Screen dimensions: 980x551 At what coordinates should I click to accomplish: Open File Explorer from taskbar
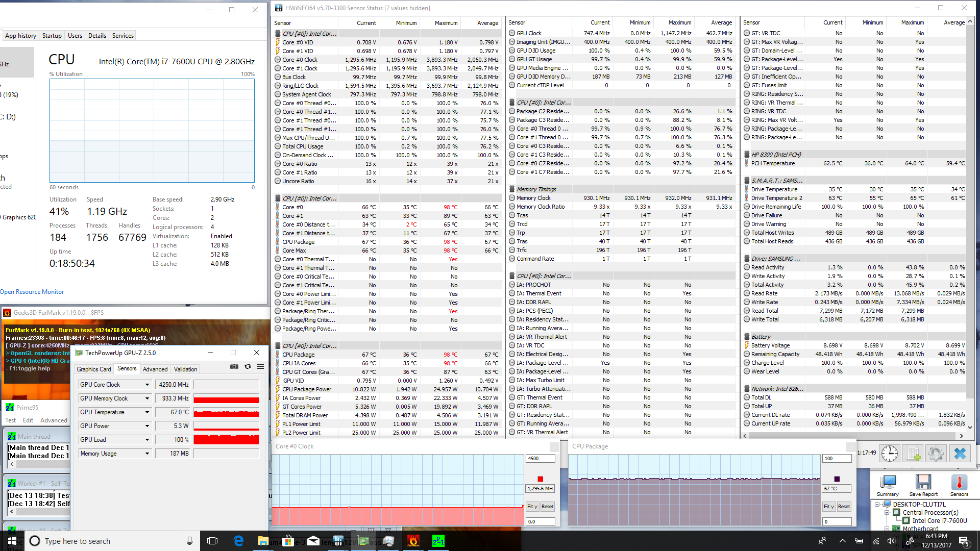tap(263, 541)
